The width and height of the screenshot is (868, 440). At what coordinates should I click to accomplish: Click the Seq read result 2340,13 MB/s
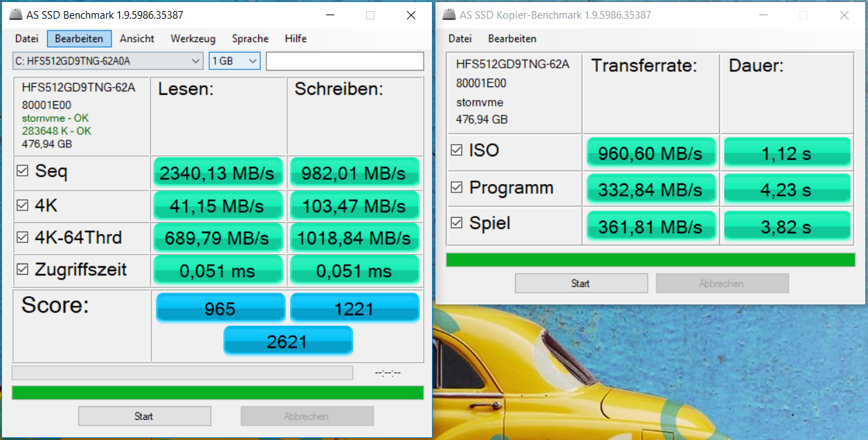coord(217,173)
